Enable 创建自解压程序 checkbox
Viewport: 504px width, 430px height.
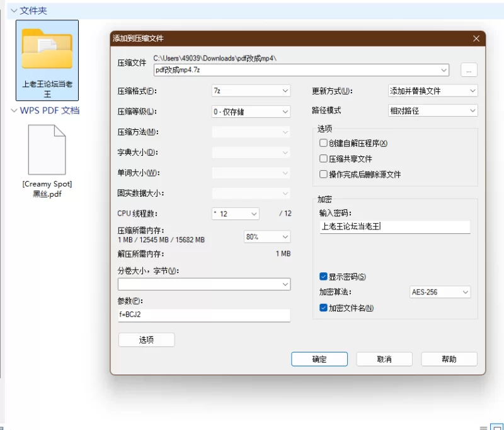click(x=323, y=142)
